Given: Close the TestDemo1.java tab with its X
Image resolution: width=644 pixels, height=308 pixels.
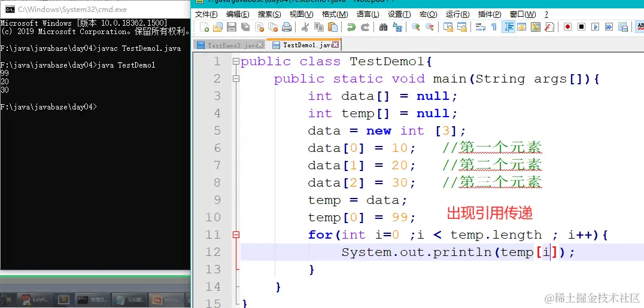Looking at the screenshot, I should tap(336, 44).
